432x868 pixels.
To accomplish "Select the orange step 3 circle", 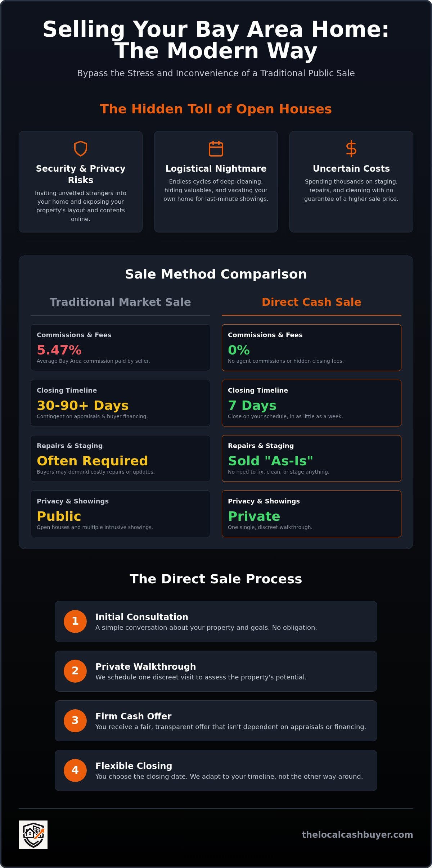I will 75,720.
